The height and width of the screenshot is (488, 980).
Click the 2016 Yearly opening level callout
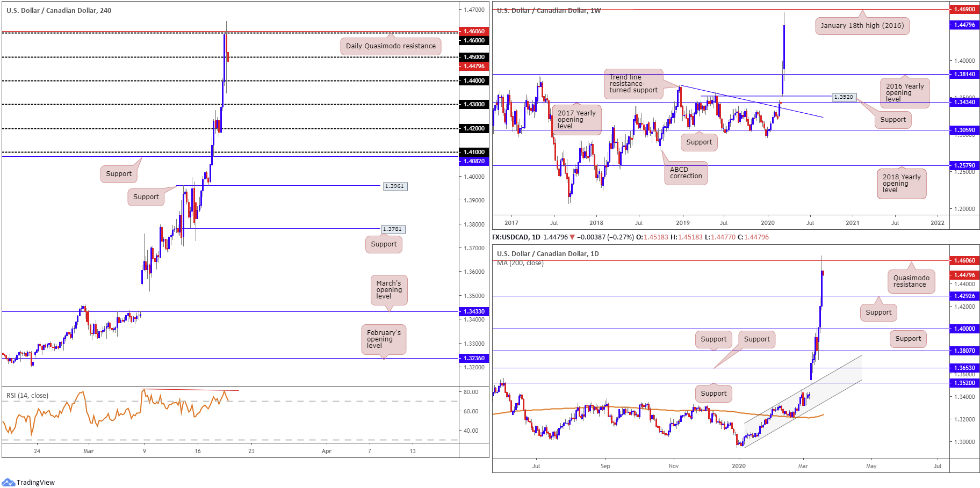click(x=905, y=93)
